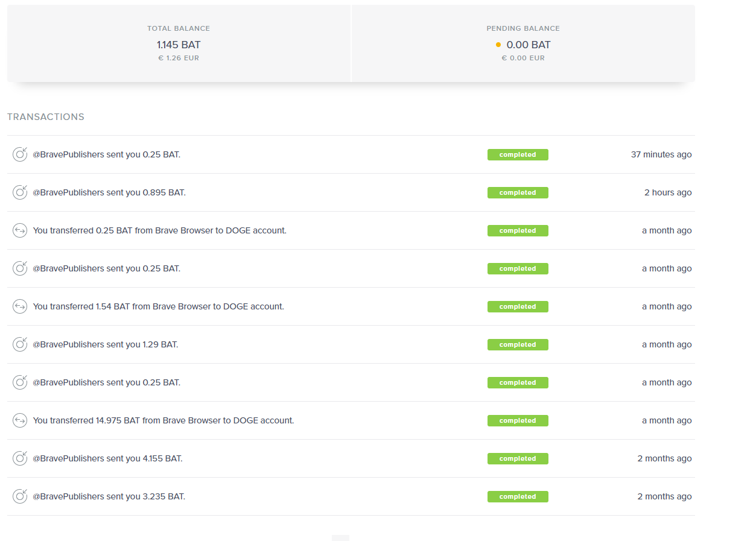Click the transfer icon for the 0.25 BAT DOGE transfer
The width and height of the screenshot is (756, 541).
click(x=20, y=230)
